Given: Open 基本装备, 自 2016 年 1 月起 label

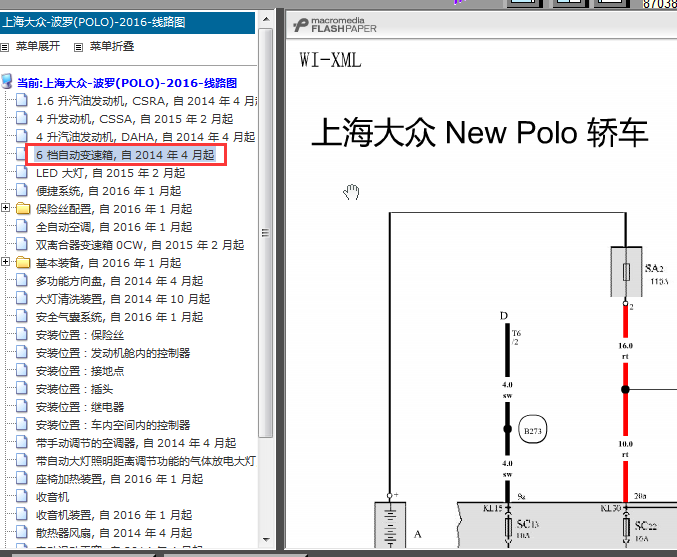Looking at the screenshot, I should click(x=108, y=263).
